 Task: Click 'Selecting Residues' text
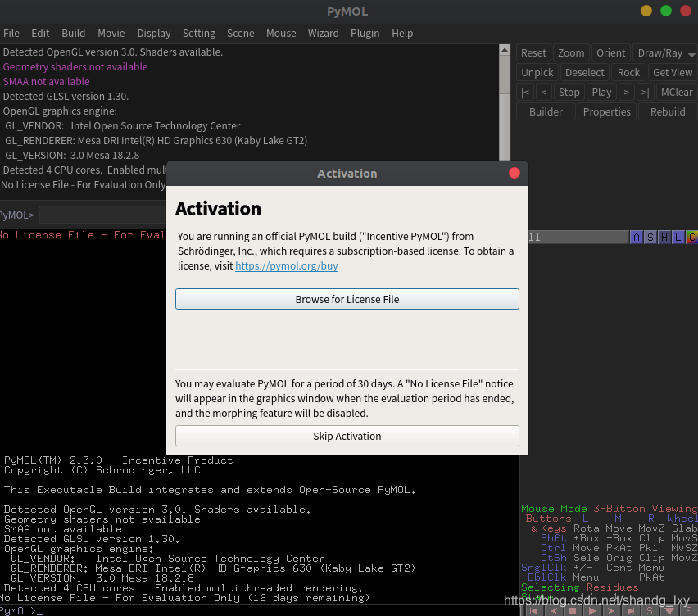click(579, 587)
